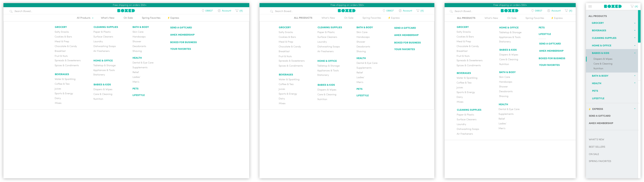The image size is (644, 182).
Task: Click the BOXED logo in second mockup
Action: tap(347, 11)
